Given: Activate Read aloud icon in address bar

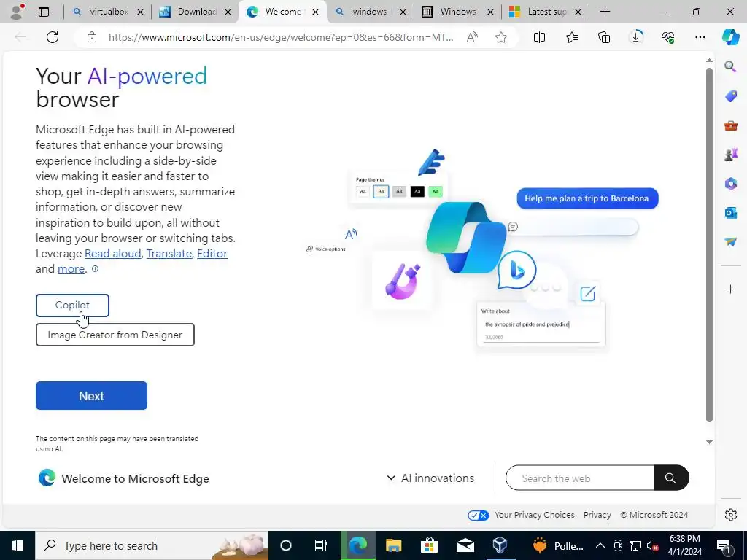Looking at the screenshot, I should point(472,37).
